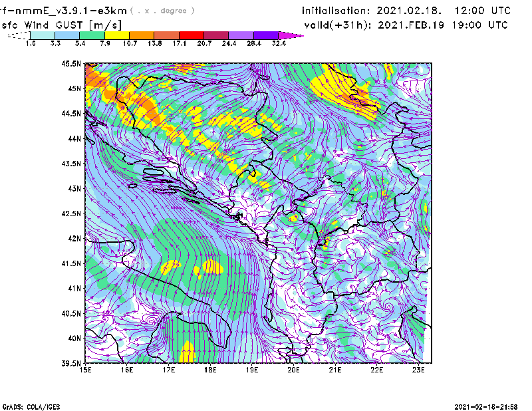Click the crimson 20.7–24.4 legend swatch

coord(216,35)
